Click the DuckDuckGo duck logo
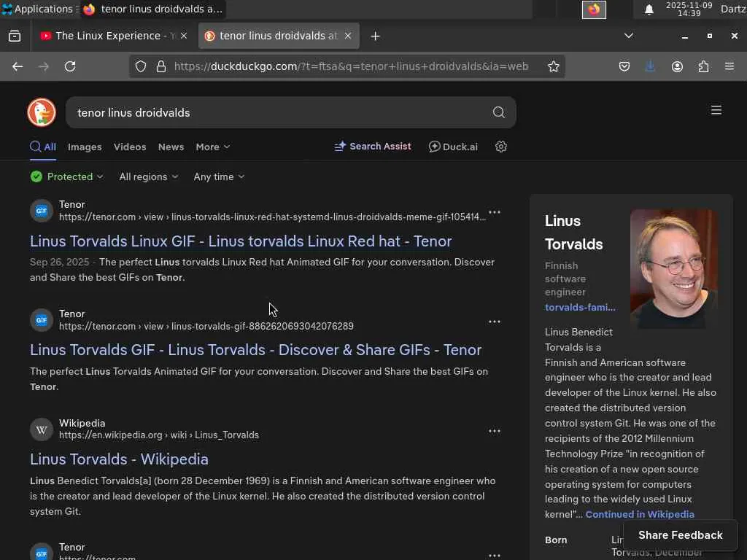Screen dimensions: 747x560 pyautogui.click(x=42, y=112)
